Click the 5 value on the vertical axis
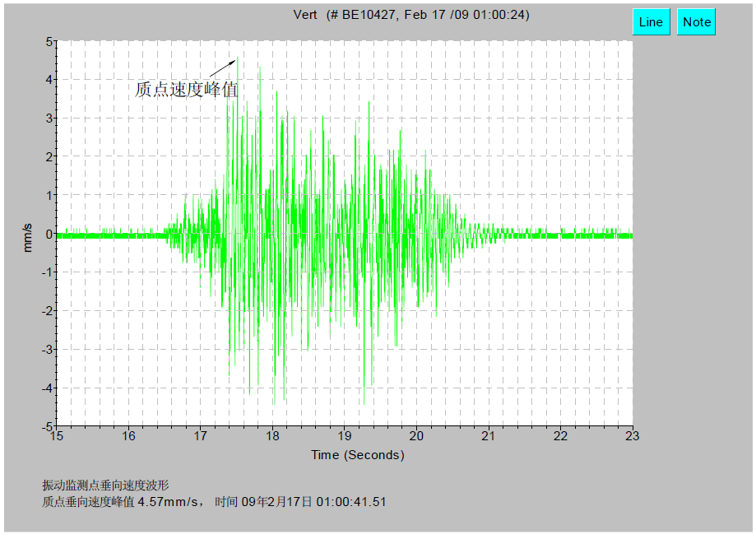The width and height of the screenshot is (756, 539). [49, 41]
